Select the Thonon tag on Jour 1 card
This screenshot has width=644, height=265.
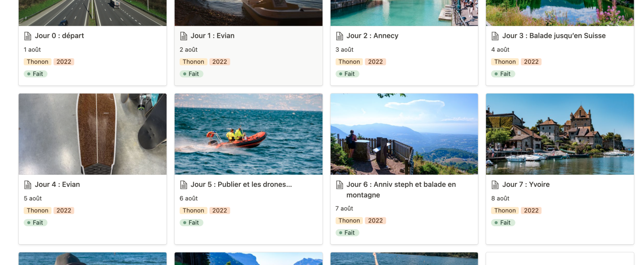(x=193, y=62)
